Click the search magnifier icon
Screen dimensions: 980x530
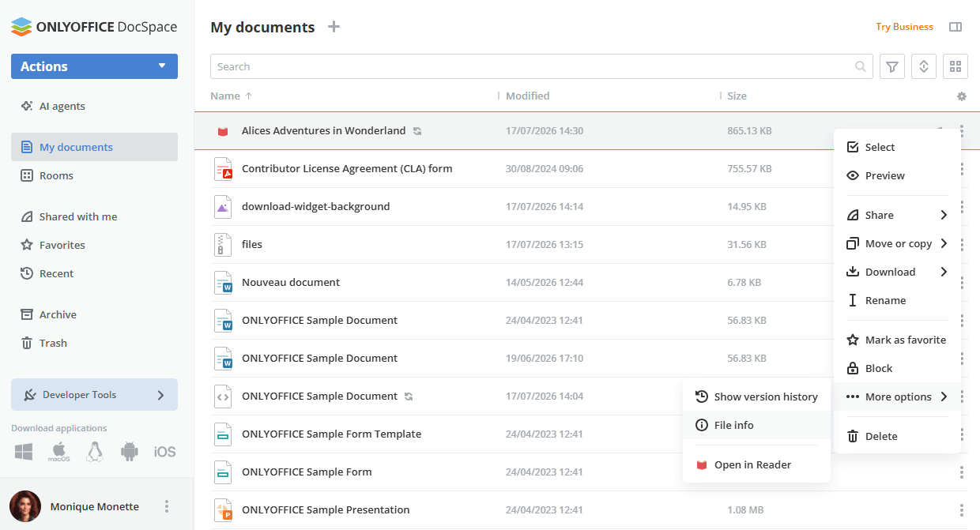coord(861,66)
